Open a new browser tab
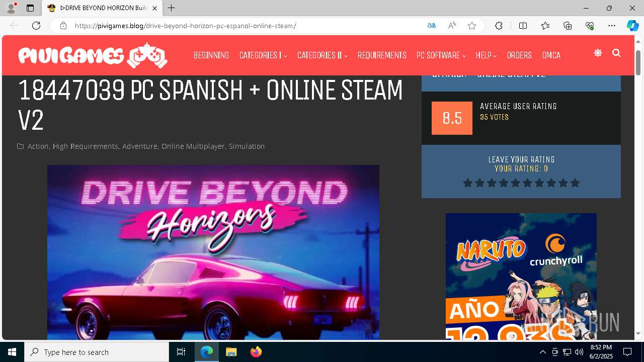 click(x=172, y=8)
